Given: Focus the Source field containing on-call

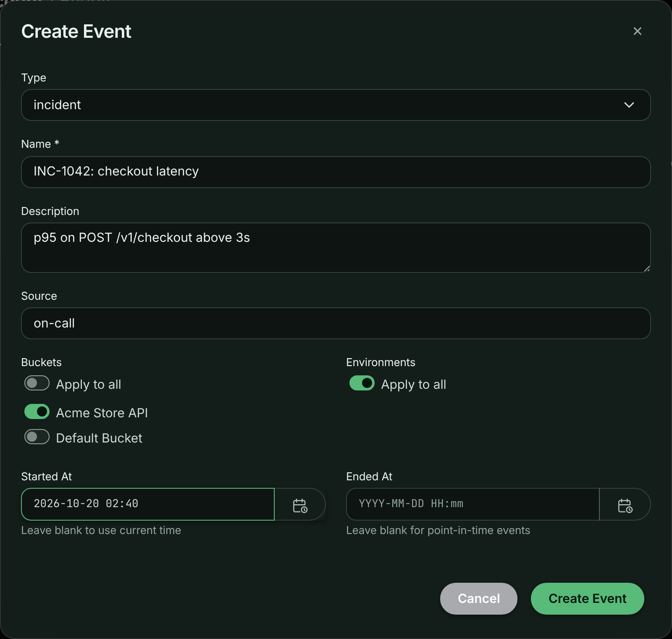Looking at the screenshot, I should point(336,323).
